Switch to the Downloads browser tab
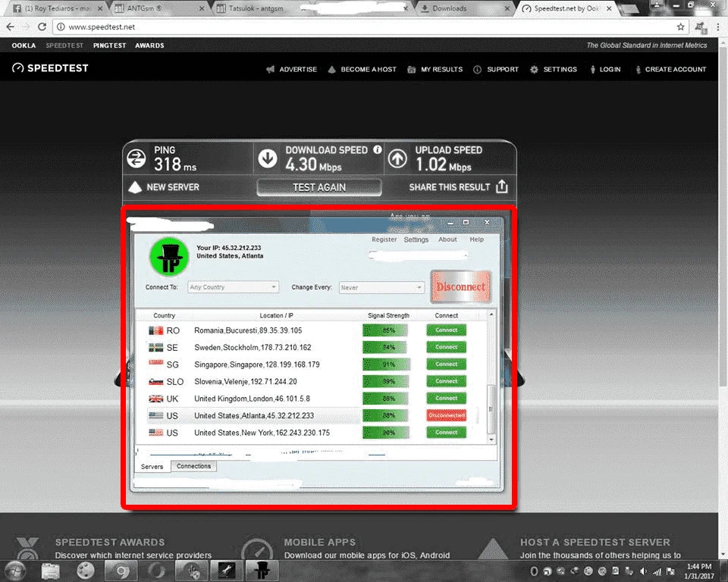The width and height of the screenshot is (728, 582). [x=464, y=8]
